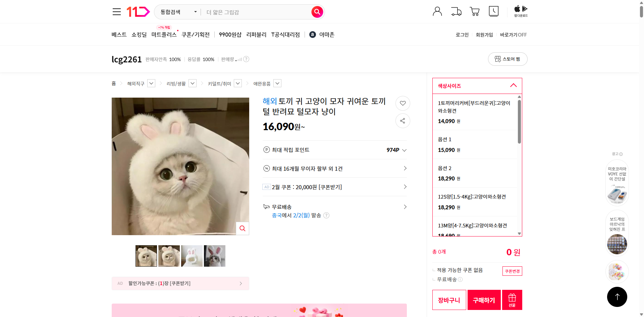Viewport: 644px width, 317px height.
Task: Open the shopping cart icon
Action: 475,11
